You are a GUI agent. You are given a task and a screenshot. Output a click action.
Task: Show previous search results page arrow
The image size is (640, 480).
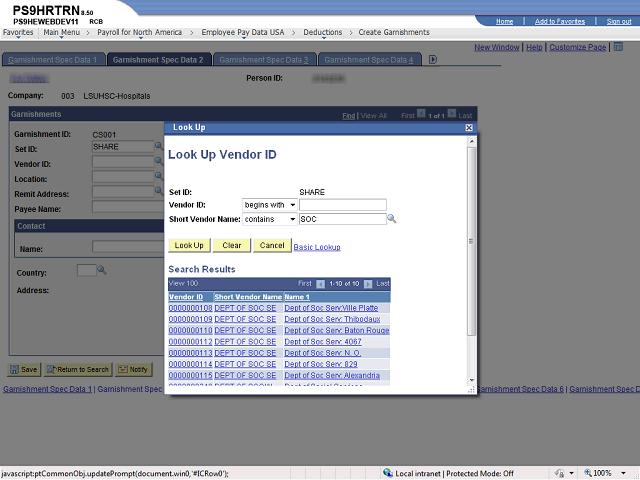point(320,284)
